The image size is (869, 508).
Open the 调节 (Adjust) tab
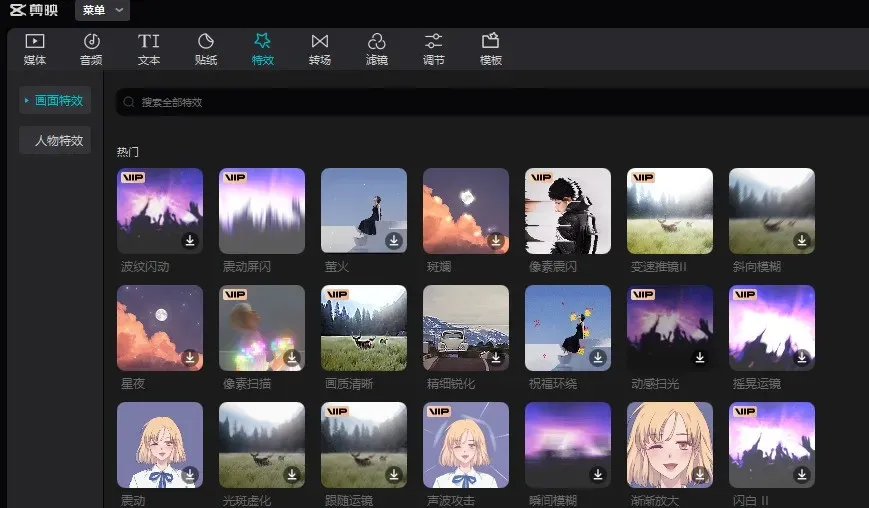click(433, 49)
